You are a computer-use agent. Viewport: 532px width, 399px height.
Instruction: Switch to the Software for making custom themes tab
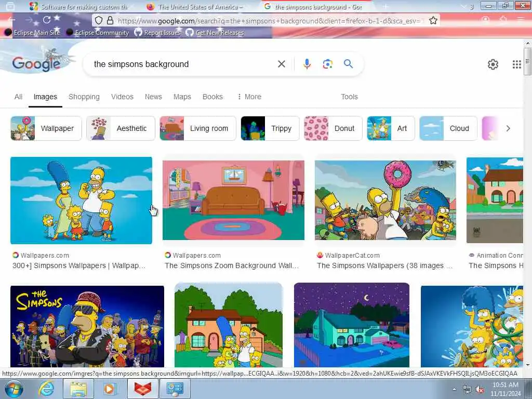[x=79, y=6]
